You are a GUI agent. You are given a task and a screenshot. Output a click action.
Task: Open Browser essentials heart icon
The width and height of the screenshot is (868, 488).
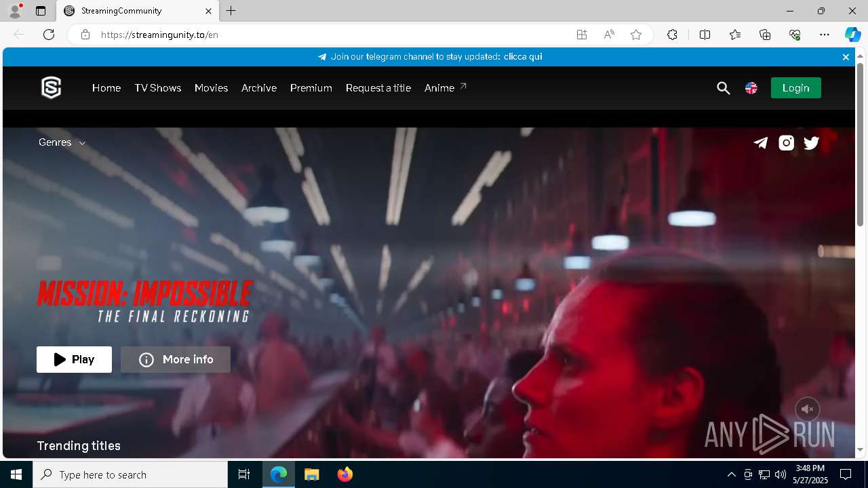(x=795, y=35)
